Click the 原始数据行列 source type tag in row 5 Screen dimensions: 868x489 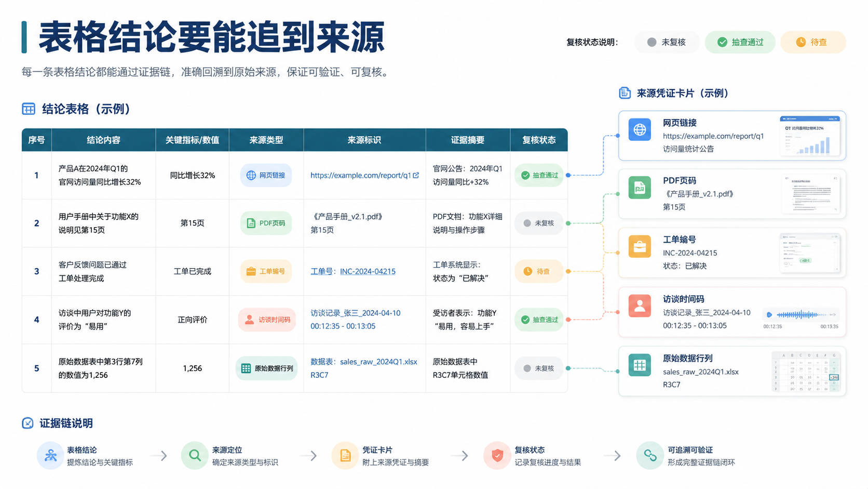point(267,368)
